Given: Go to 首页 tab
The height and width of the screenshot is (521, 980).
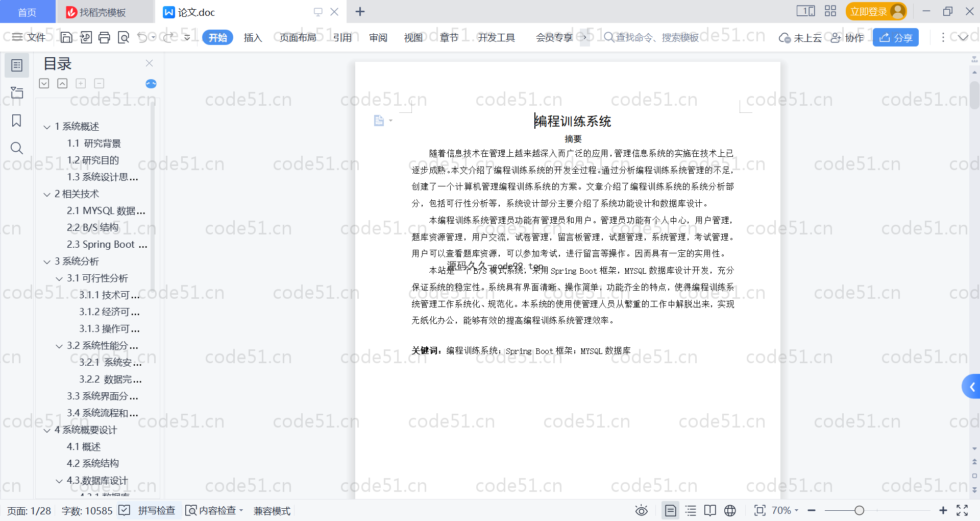Looking at the screenshot, I should [27, 12].
